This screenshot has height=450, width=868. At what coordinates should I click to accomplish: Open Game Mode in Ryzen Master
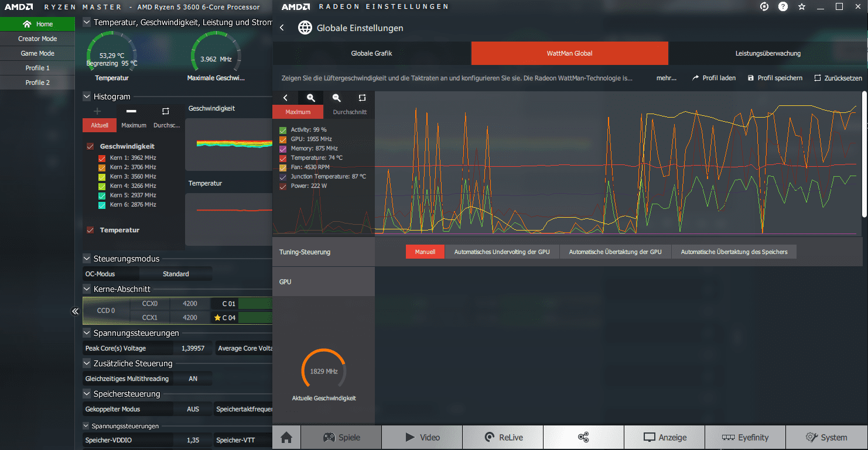click(x=37, y=53)
